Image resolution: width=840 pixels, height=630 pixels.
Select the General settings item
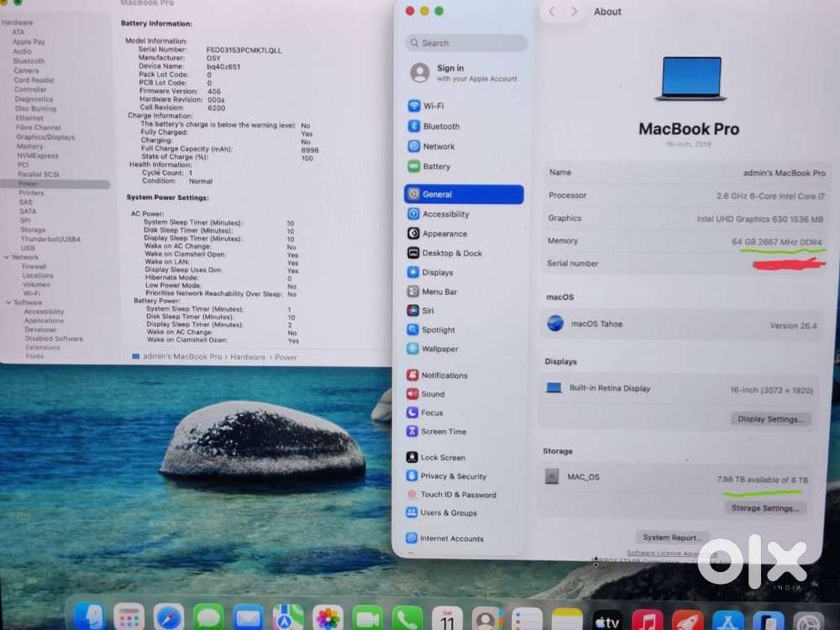(464, 195)
